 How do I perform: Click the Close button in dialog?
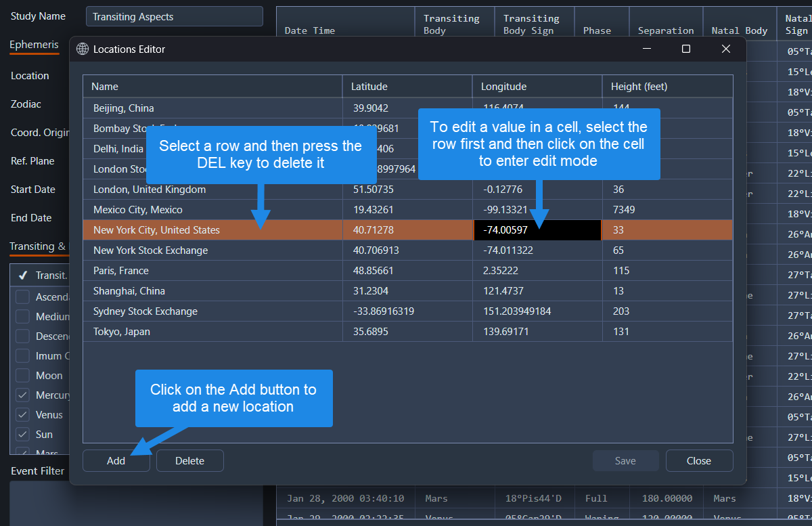pyautogui.click(x=699, y=461)
